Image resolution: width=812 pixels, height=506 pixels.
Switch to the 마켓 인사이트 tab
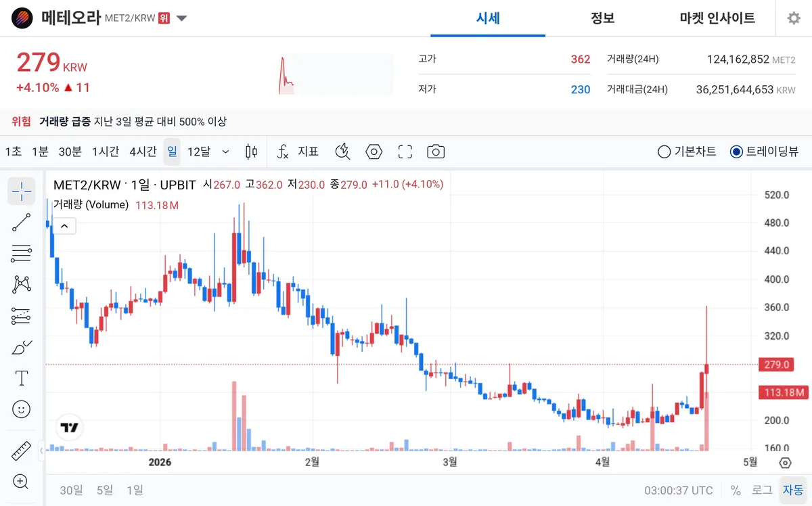[x=717, y=18]
